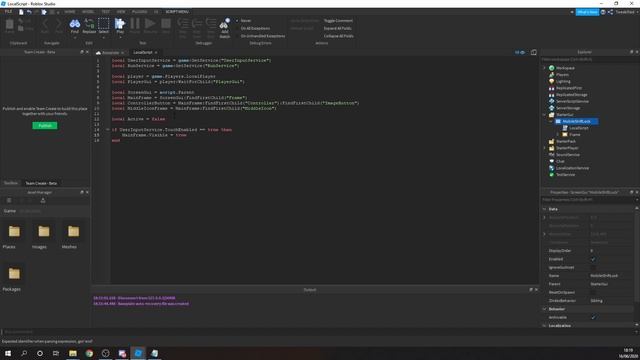640x360 pixels.
Task: Collapse the MobileShiftLock tree node arrow
Action: click(x=551, y=121)
